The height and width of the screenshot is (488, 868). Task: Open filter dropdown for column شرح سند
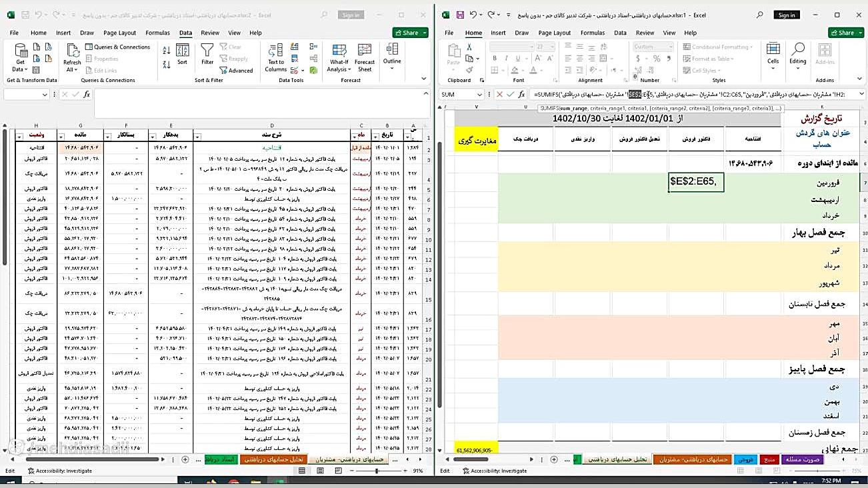pyautogui.click(x=197, y=136)
